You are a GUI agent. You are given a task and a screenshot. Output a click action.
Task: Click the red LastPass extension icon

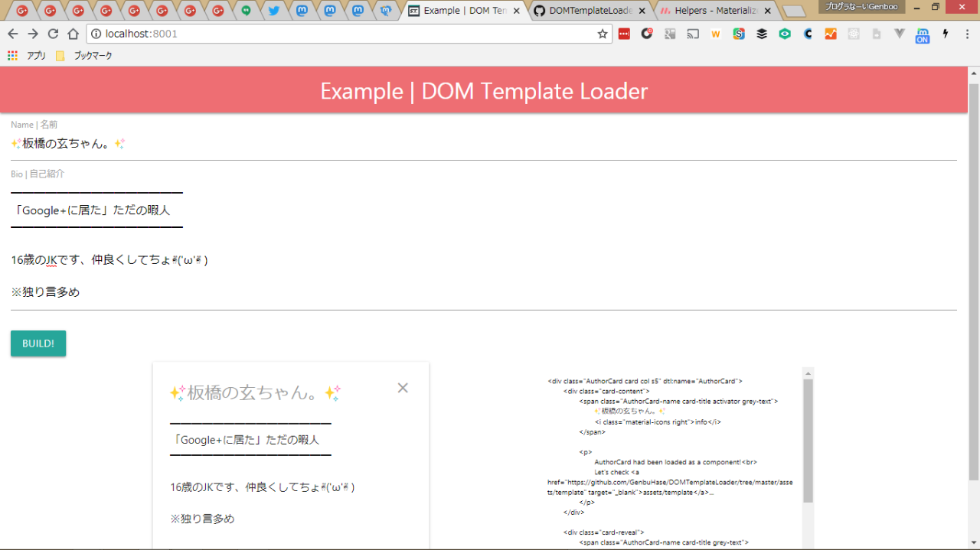pos(624,34)
